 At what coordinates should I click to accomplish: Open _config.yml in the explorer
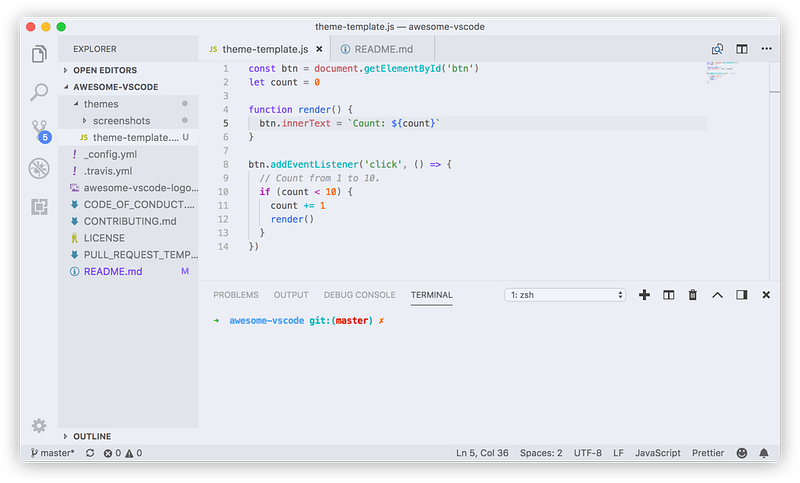pos(128,155)
